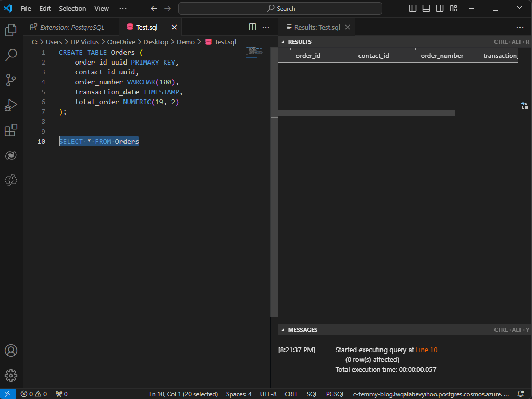Click the Test.sql breadcrumb item
Image resolution: width=532 pixels, height=399 pixels.
coord(221,42)
